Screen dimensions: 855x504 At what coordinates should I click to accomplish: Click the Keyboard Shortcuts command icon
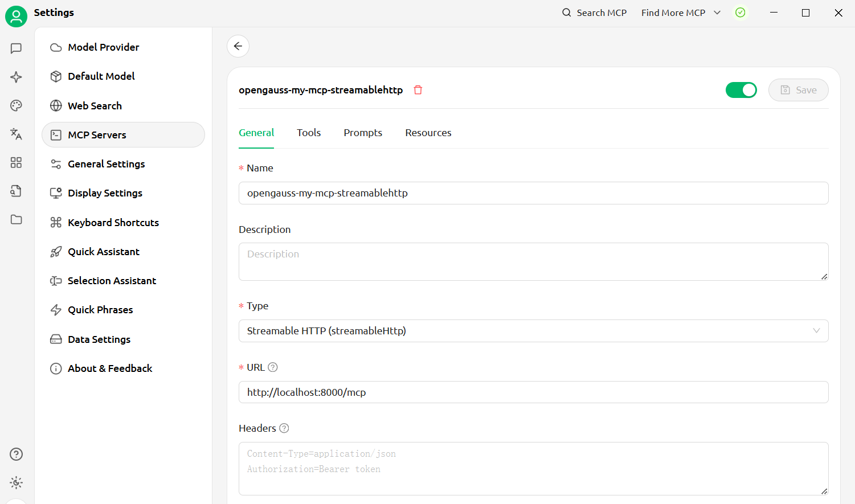point(56,222)
